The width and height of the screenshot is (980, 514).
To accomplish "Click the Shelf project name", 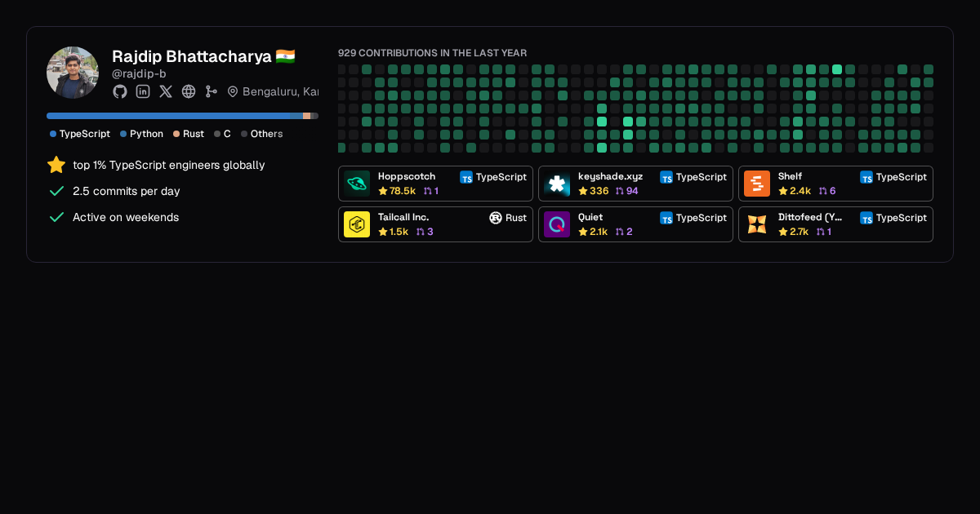I will click(x=790, y=176).
